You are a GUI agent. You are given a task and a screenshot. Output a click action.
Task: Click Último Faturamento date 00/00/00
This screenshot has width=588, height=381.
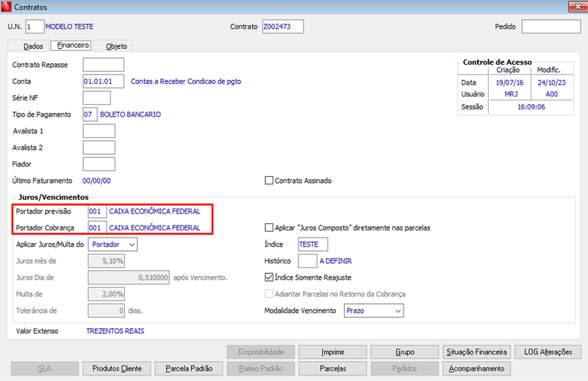96,181
